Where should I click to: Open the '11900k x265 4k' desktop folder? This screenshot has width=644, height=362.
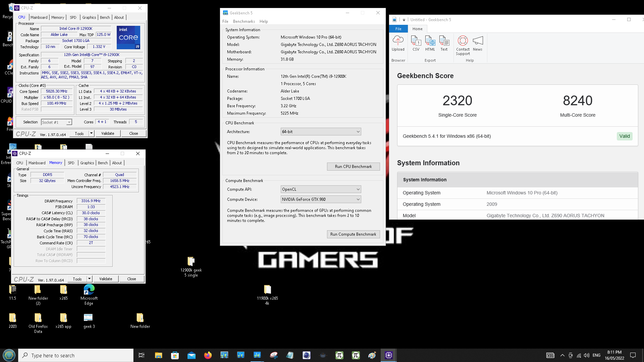tap(267, 295)
